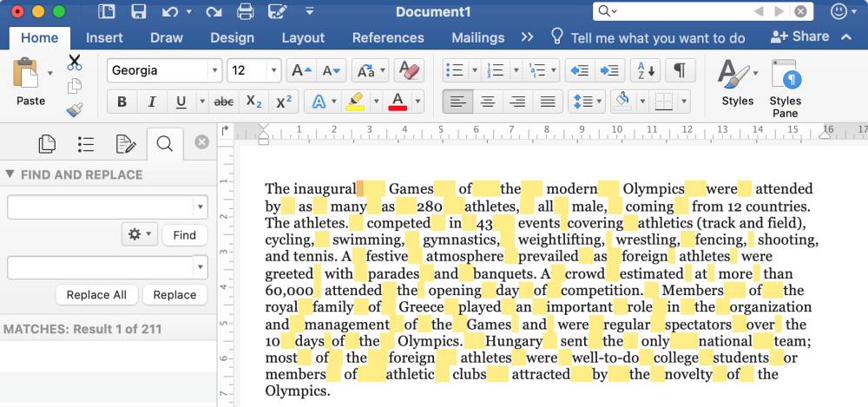The width and height of the screenshot is (868, 407).
Task: Toggle strikethrough abc formatting
Action: (224, 102)
